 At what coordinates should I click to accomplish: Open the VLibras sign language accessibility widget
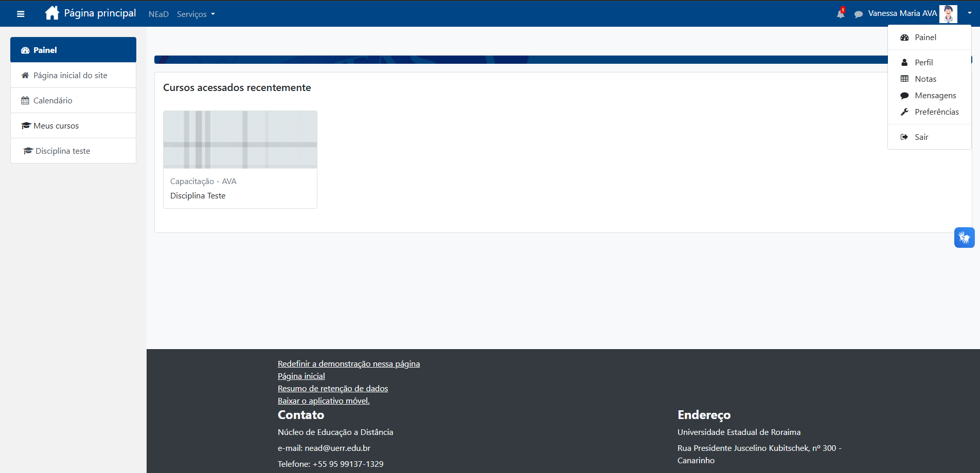pos(964,238)
